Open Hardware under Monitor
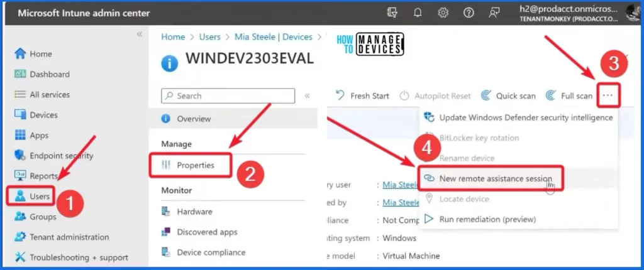The image size is (644, 270). (x=187, y=212)
